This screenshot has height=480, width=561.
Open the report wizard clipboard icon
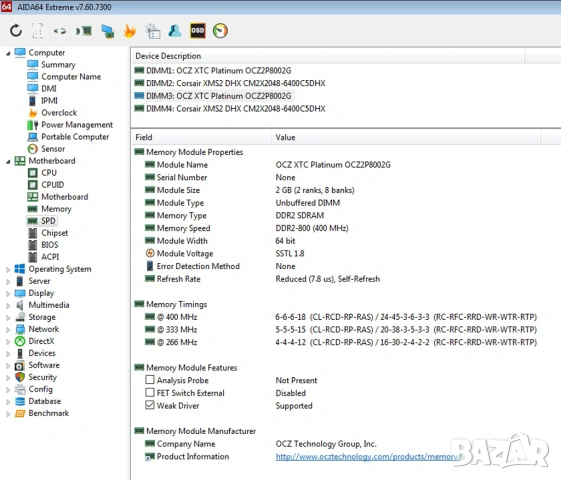click(153, 31)
